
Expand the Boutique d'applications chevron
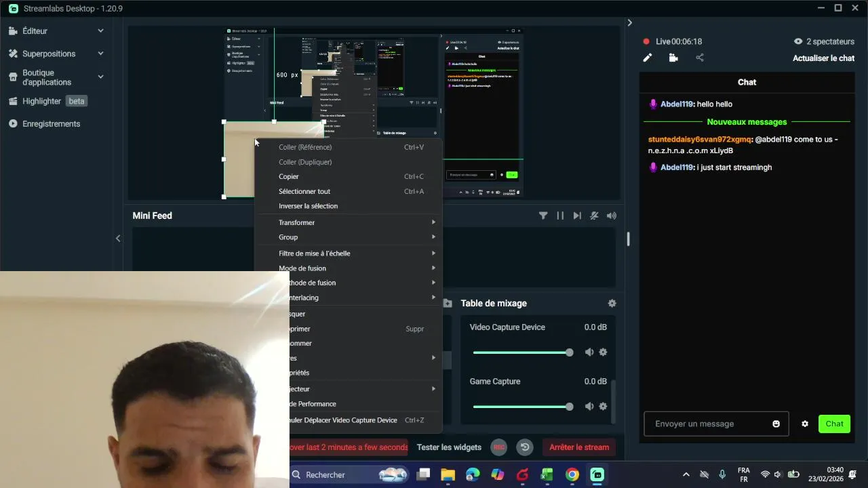click(100, 77)
